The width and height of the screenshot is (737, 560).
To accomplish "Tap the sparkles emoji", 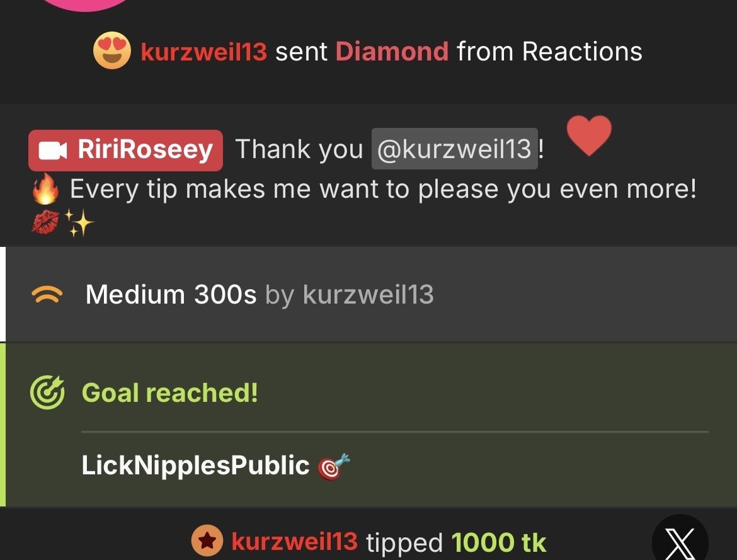I will click(x=79, y=222).
